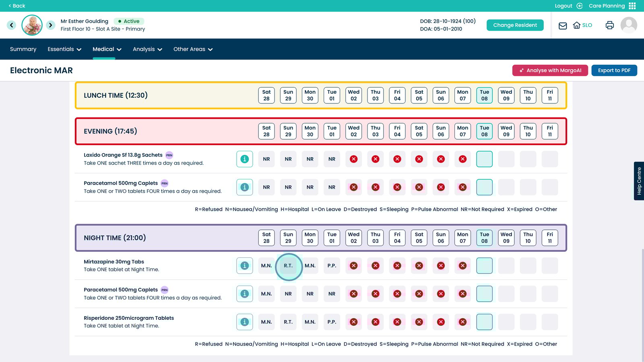Click the printer icon
The width and height of the screenshot is (644, 362).
(x=609, y=25)
